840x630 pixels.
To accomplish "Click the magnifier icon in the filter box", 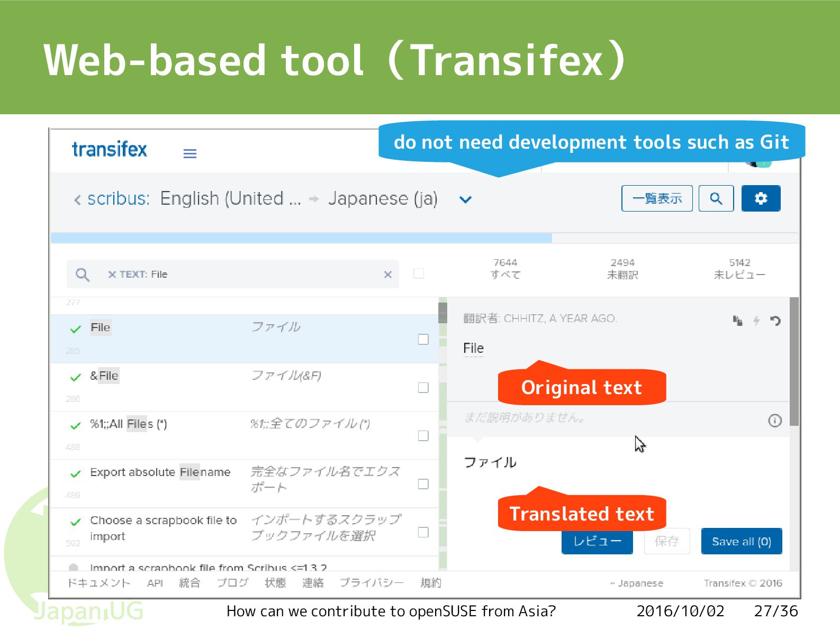I will [x=83, y=274].
